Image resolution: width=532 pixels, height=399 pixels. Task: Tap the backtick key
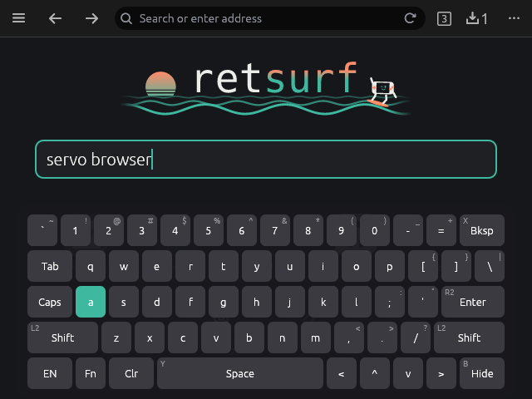click(x=42, y=230)
